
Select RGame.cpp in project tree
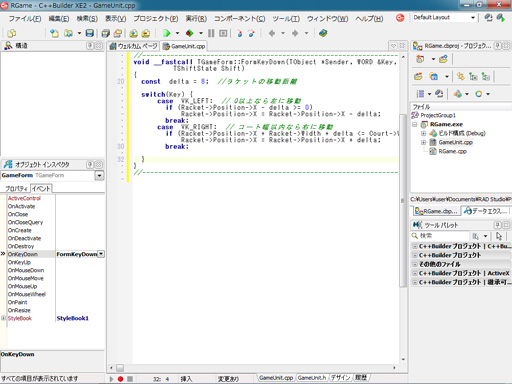click(452, 151)
